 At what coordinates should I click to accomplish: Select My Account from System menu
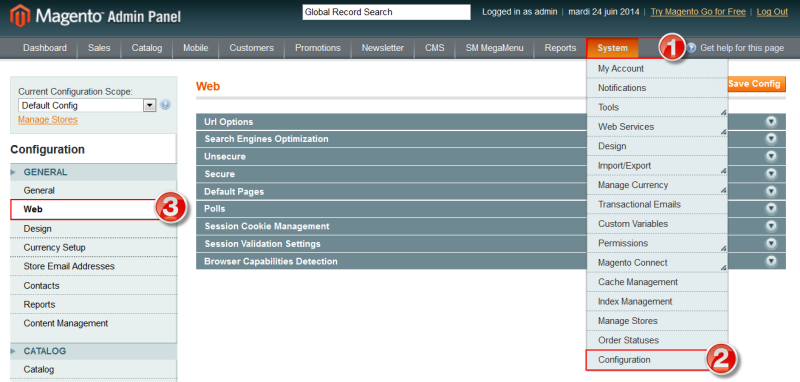(x=657, y=68)
